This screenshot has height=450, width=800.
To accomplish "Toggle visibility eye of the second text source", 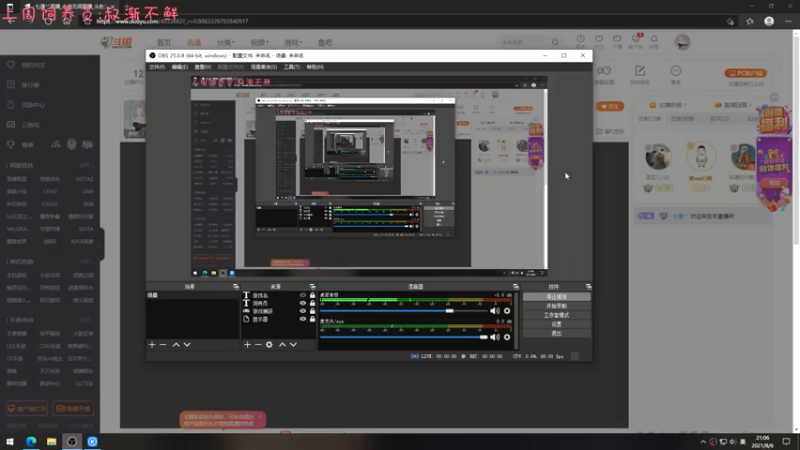I will 303,303.
